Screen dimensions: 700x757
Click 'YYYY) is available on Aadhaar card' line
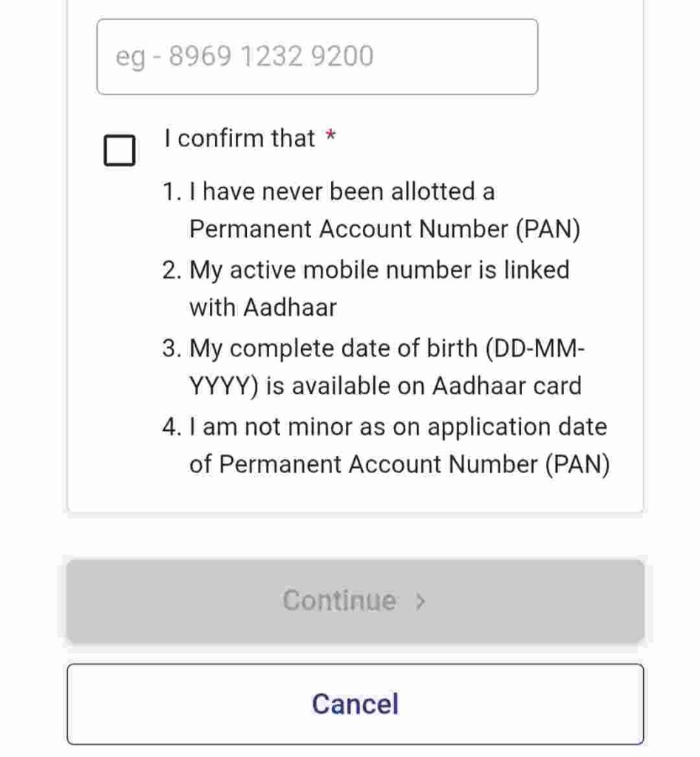385,387
